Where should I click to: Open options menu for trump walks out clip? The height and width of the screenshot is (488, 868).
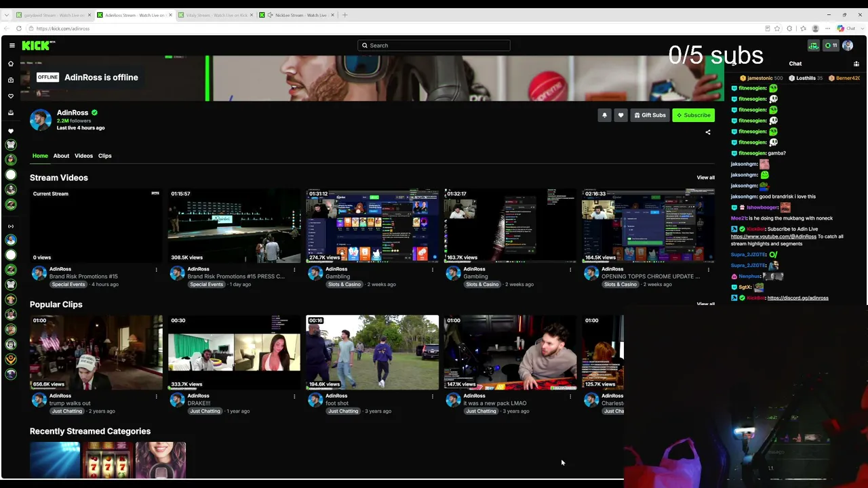pos(156,396)
